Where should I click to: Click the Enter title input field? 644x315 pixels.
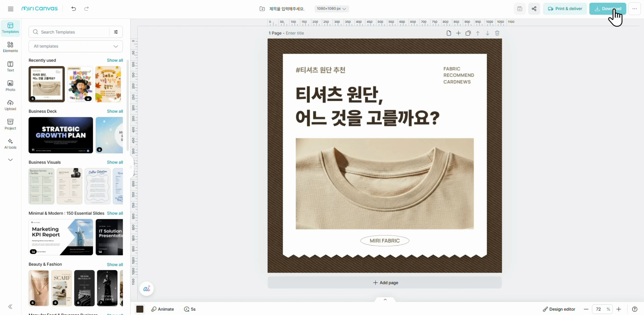coord(295,33)
